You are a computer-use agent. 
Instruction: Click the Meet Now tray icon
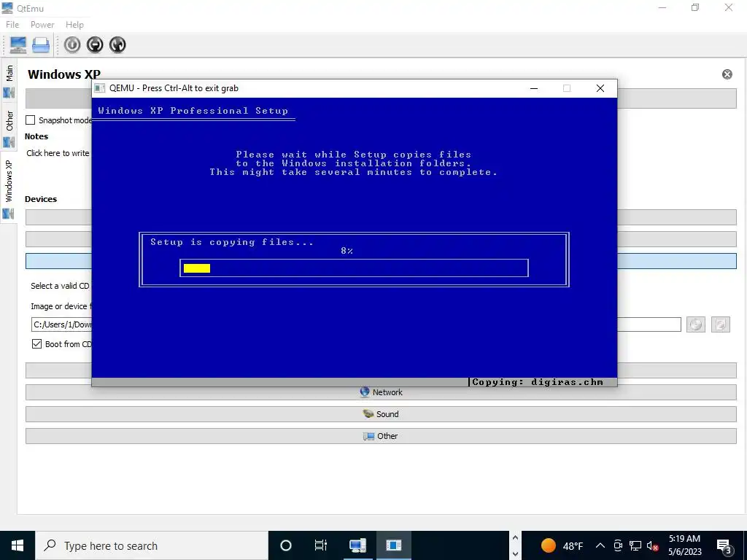click(x=618, y=545)
